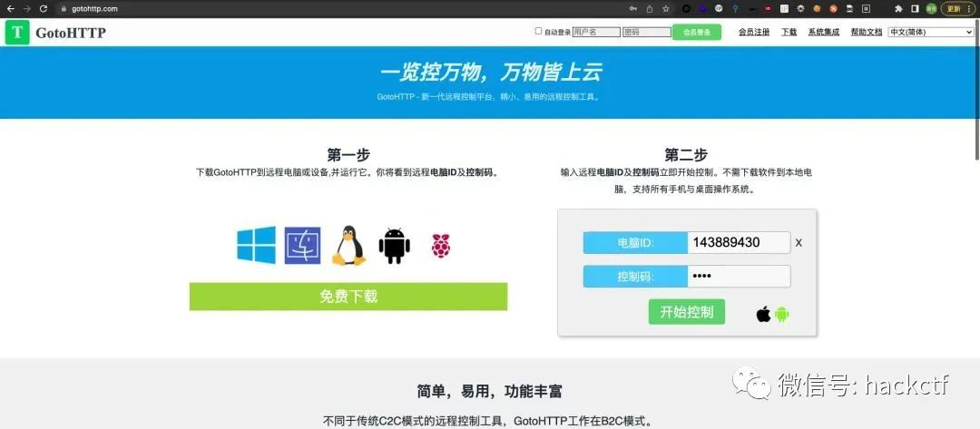Click the share page icon in the address bar

tap(650, 9)
